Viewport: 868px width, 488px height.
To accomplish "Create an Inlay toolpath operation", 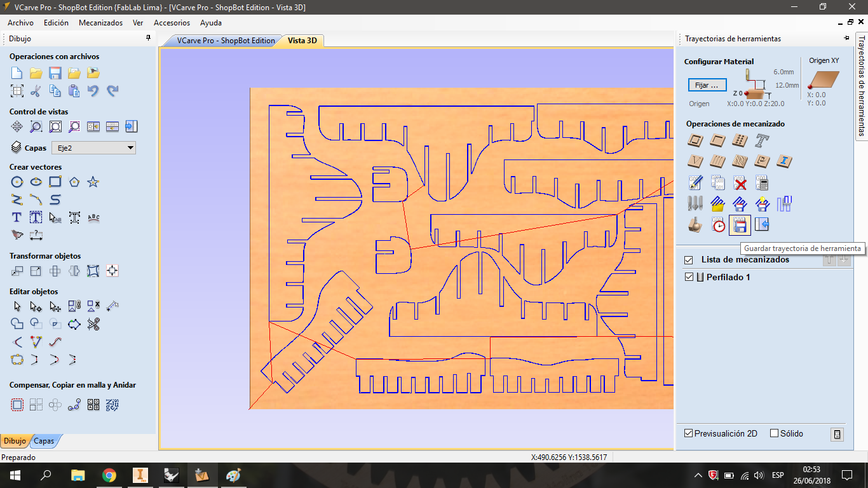I will click(x=785, y=161).
